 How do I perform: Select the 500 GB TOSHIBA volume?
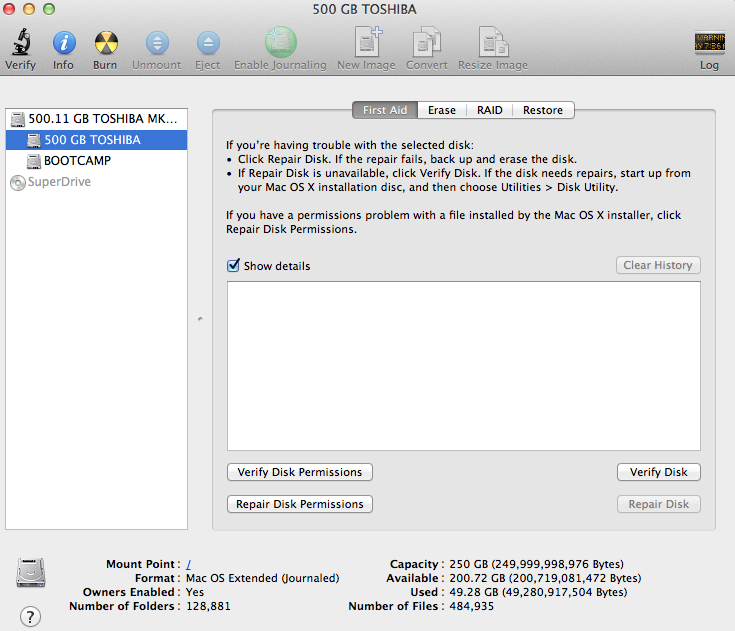click(96, 140)
